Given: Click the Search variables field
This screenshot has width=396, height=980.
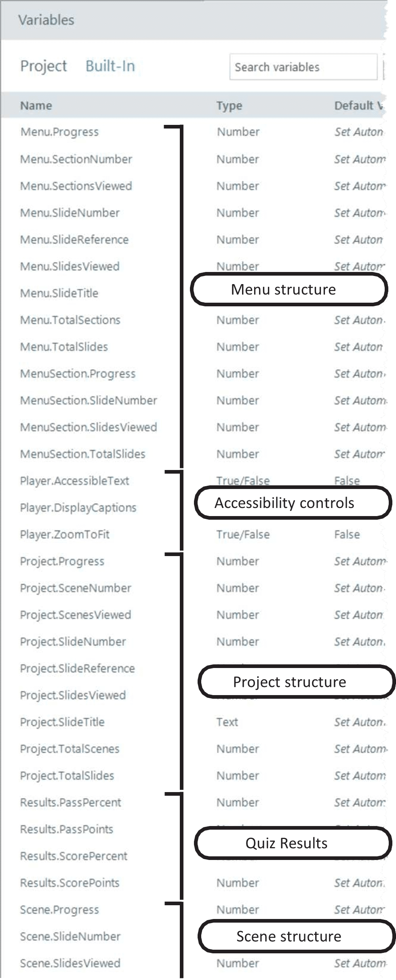Looking at the screenshot, I should click(303, 67).
